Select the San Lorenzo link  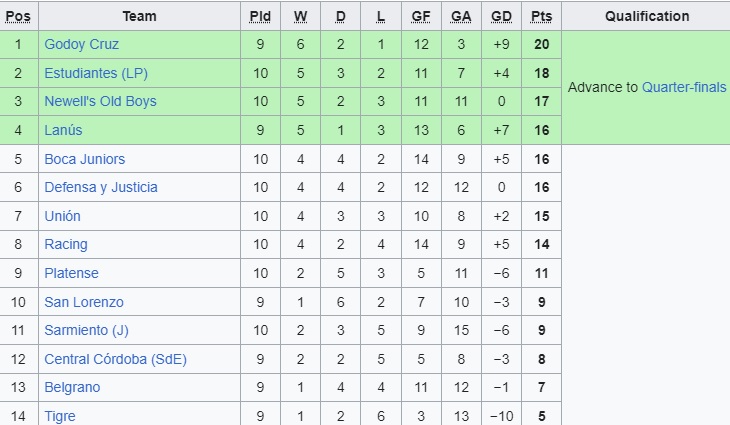84,302
